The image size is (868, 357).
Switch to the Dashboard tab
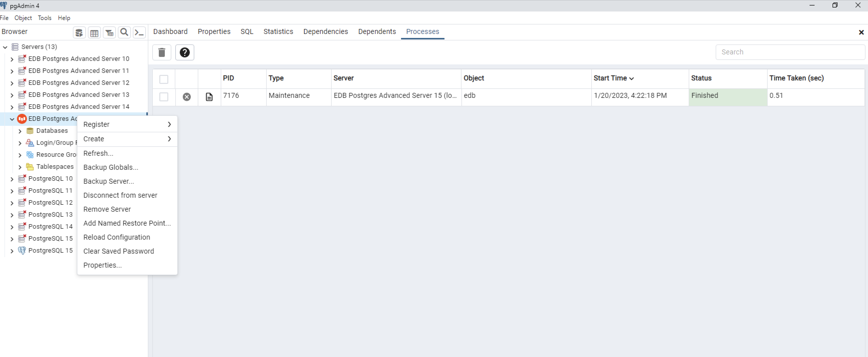point(170,32)
